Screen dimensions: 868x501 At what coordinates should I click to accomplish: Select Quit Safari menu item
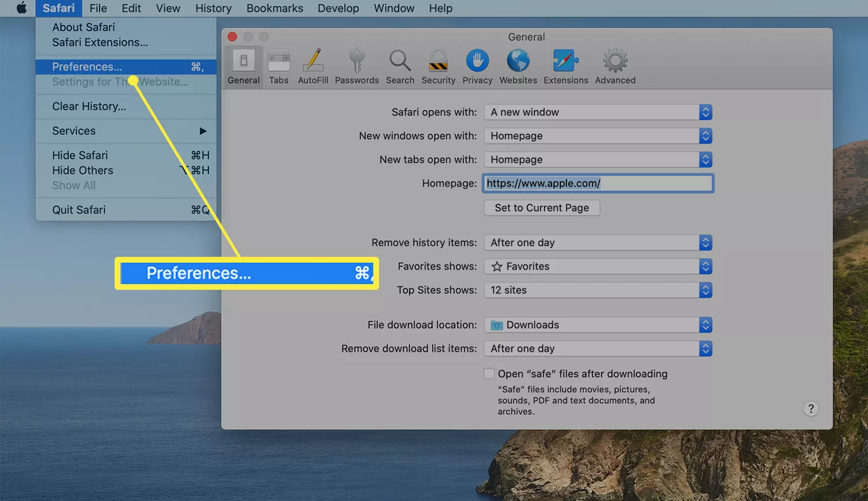pos(79,210)
